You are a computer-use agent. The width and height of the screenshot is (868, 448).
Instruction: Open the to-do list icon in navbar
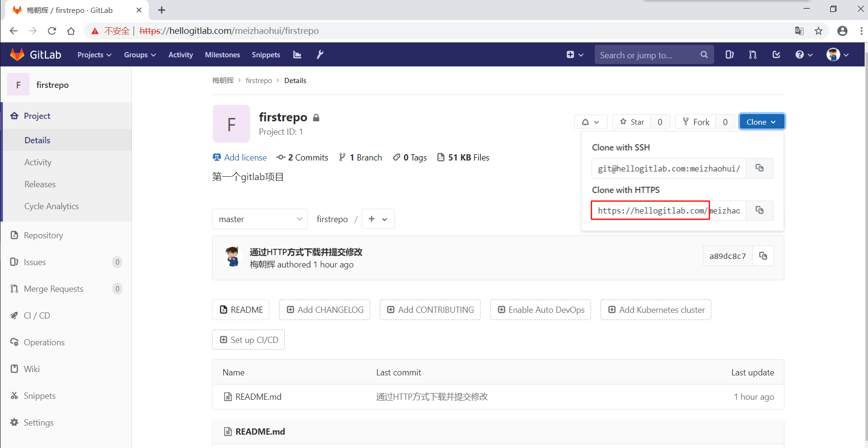[x=776, y=54]
